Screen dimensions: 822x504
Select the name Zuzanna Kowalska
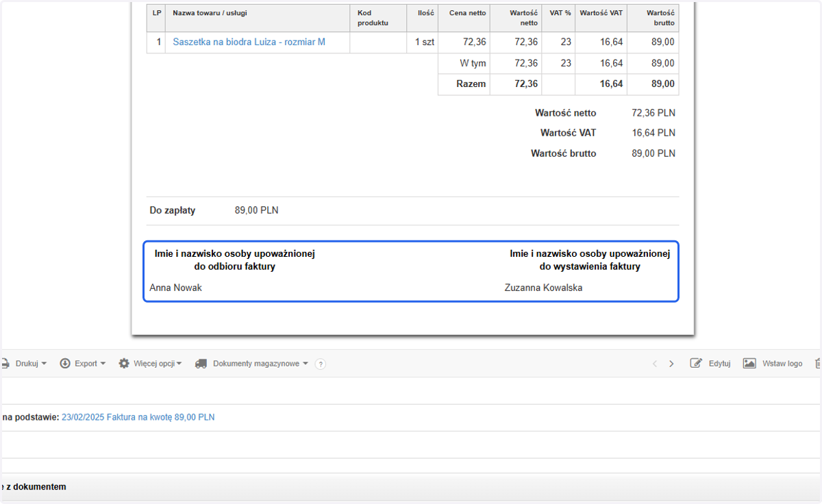tap(543, 288)
